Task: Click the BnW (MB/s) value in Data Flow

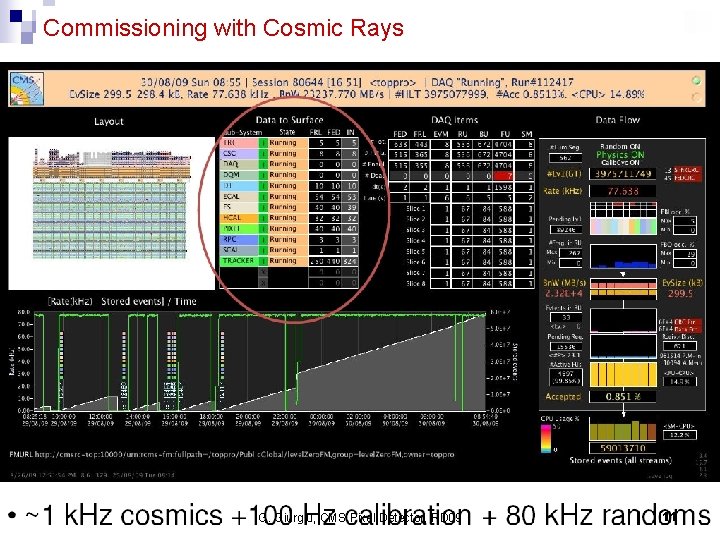Action: coord(564,294)
